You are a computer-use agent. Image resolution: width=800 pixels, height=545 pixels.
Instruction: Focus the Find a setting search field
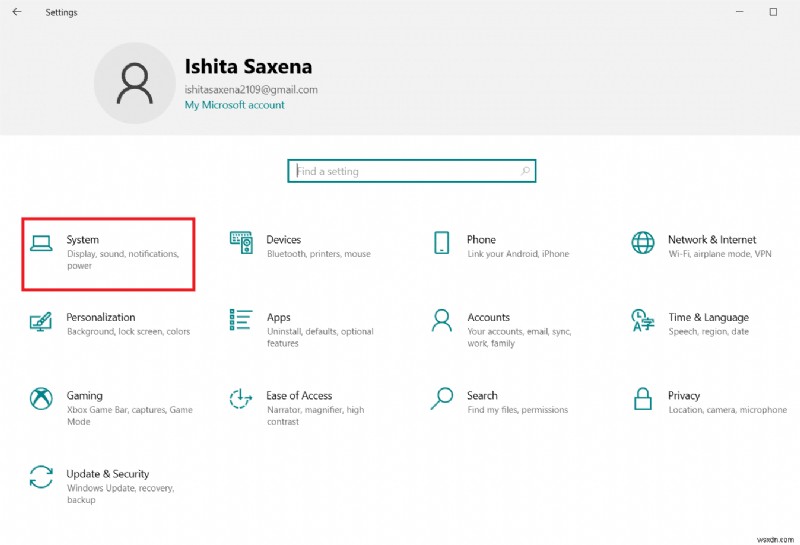(x=411, y=171)
